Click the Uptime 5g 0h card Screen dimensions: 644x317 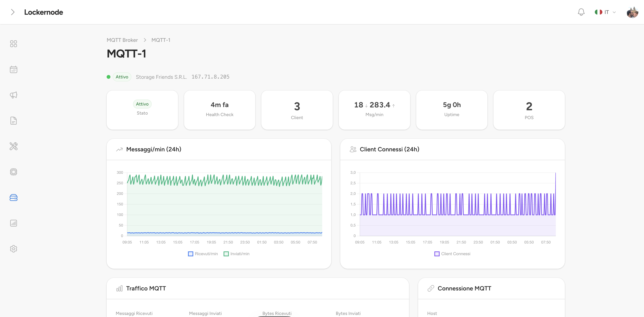451,110
